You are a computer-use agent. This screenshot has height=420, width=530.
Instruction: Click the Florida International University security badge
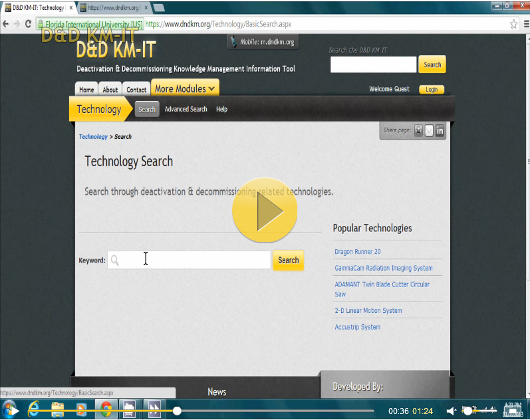click(x=90, y=25)
